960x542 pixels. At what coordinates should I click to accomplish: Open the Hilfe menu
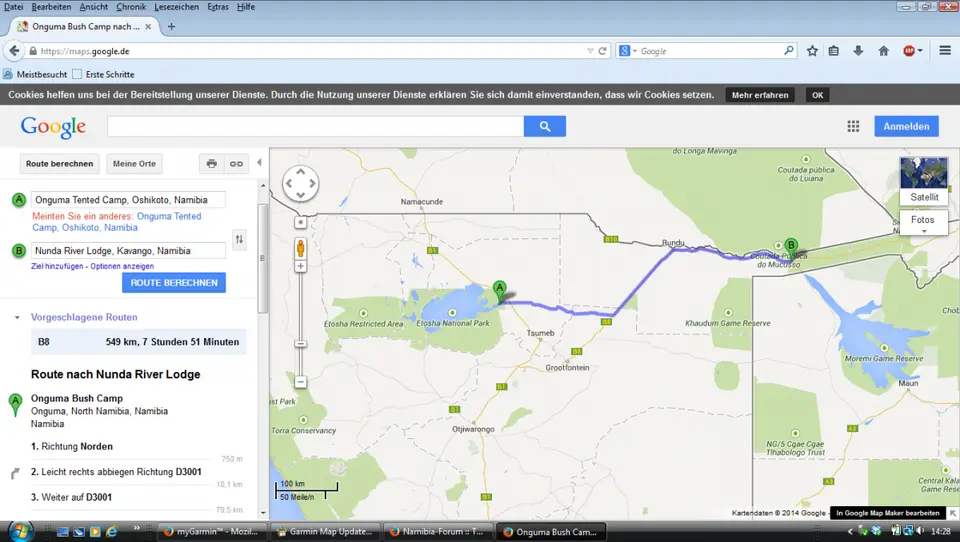246,7
